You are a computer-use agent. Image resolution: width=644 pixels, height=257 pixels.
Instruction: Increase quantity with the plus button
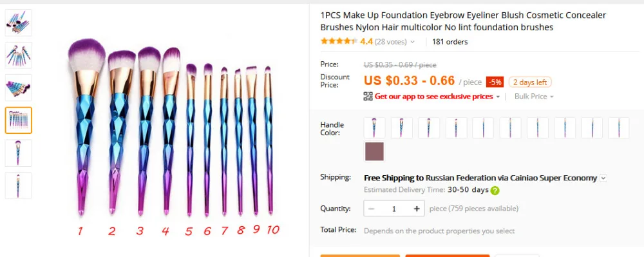pos(417,209)
